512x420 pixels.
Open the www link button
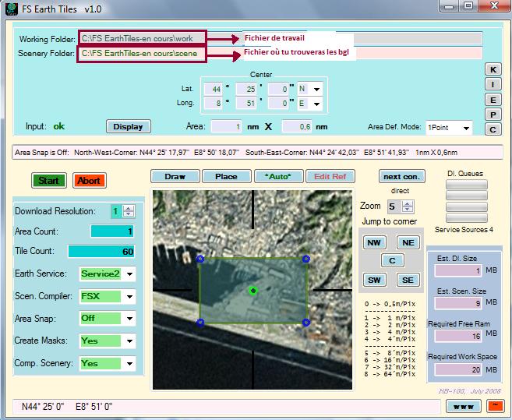click(x=464, y=407)
